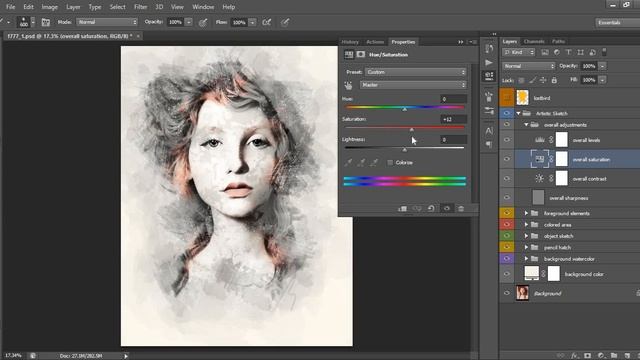The image size is (640, 360).
Task: Open the Preset dropdown showing Custom
Action: pyautogui.click(x=416, y=72)
